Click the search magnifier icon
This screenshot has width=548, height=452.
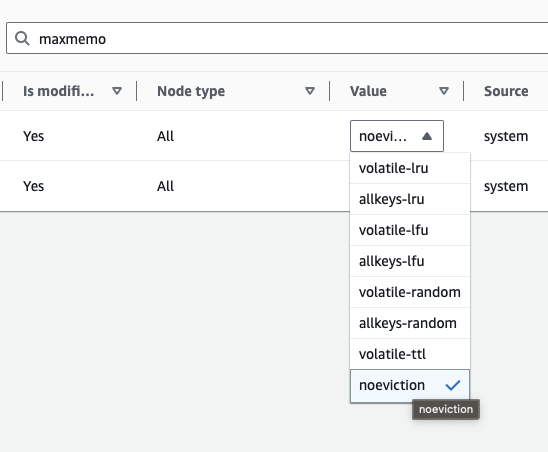(22, 38)
